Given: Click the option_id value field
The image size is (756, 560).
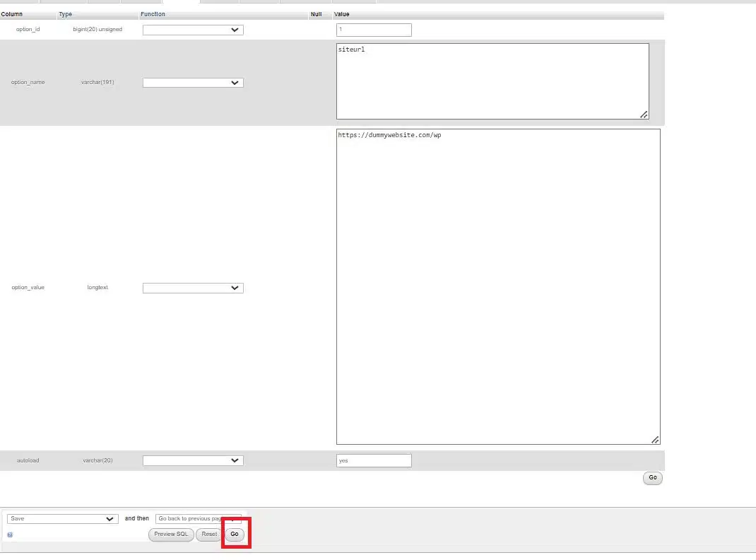Looking at the screenshot, I should (x=374, y=30).
